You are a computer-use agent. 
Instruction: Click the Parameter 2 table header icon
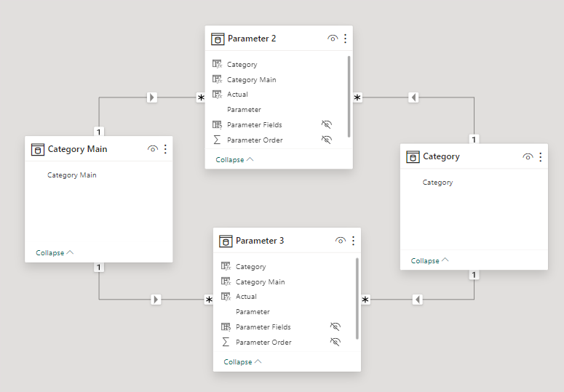(x=218, y=39)
